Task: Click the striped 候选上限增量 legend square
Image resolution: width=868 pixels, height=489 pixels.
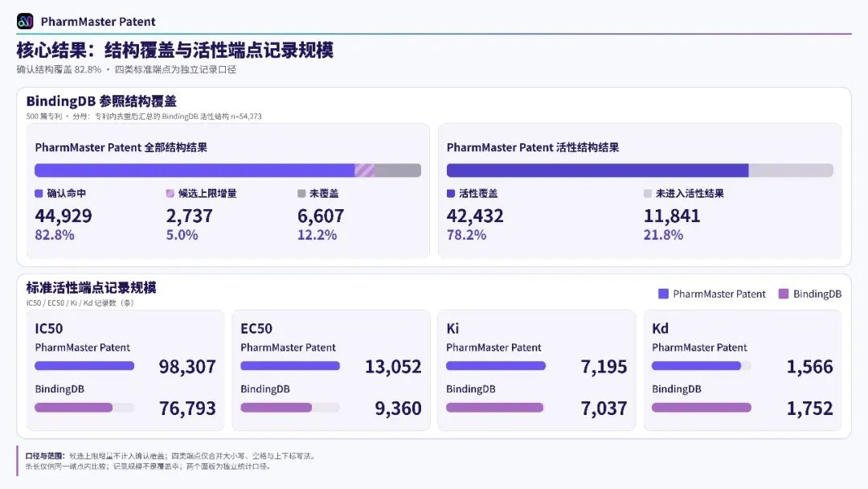Action: point(170,193)
